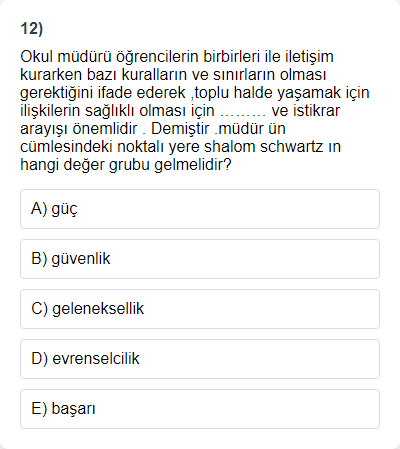Click the word "Okul" starting the question

point(37,57)
